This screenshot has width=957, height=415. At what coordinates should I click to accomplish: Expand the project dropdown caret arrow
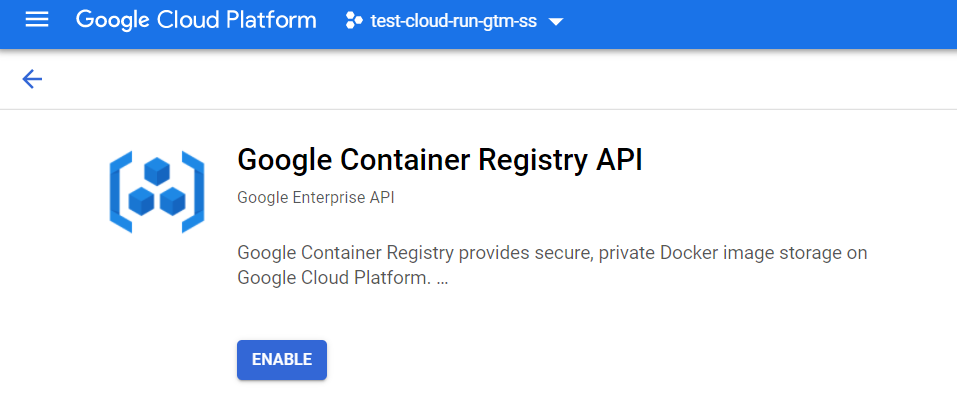556,22
